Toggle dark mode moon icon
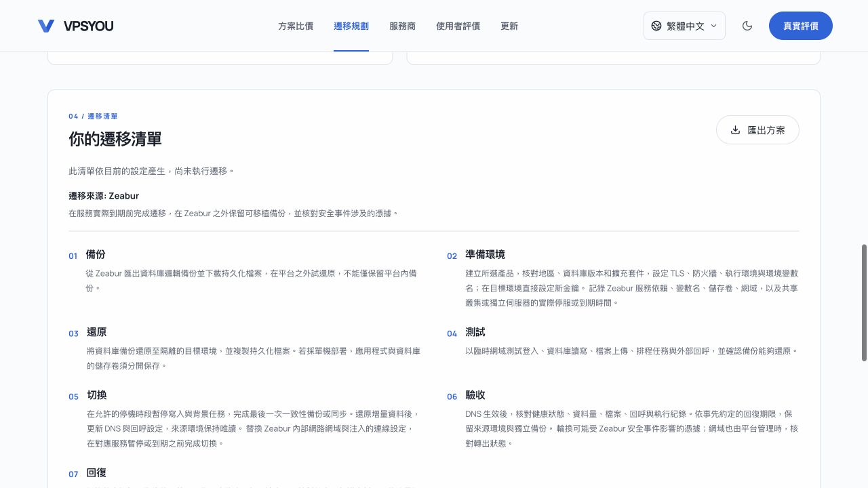 747,26
